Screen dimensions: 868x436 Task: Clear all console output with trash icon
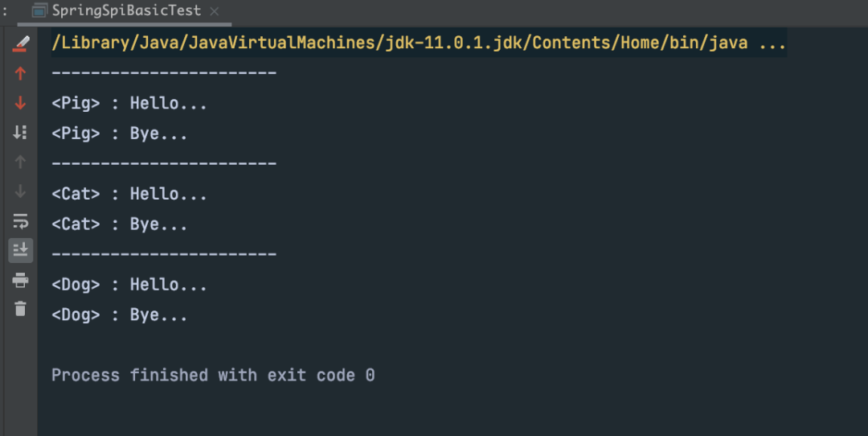[20, 309]
